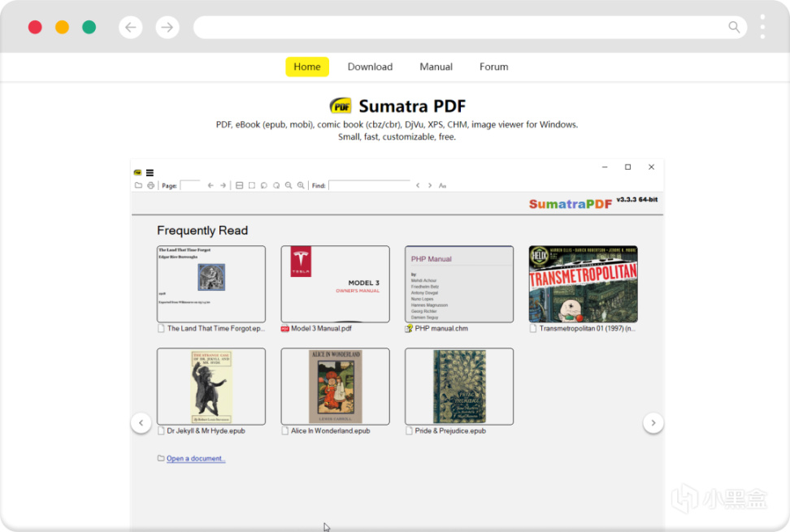The width and height of the screenshot is (790, 532).
Task: Close the SumatraPDF window with X
Action: coord(652,167)
